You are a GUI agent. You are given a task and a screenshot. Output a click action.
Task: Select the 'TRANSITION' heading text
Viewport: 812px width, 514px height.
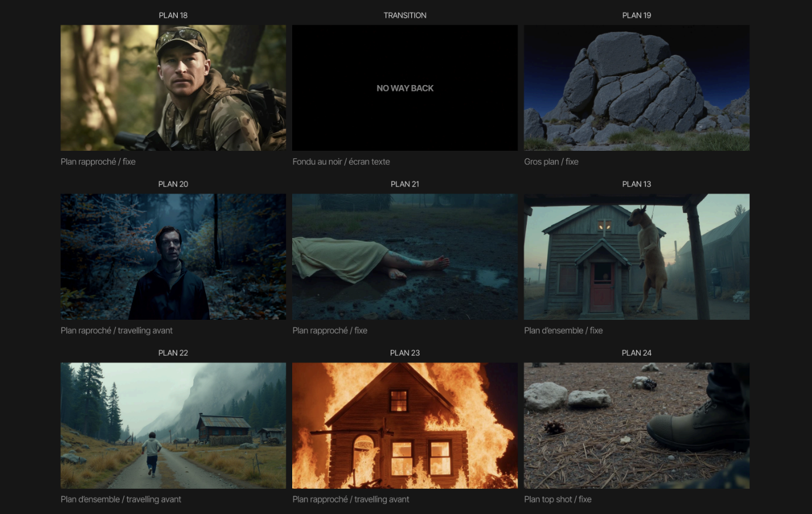(405, 15)
